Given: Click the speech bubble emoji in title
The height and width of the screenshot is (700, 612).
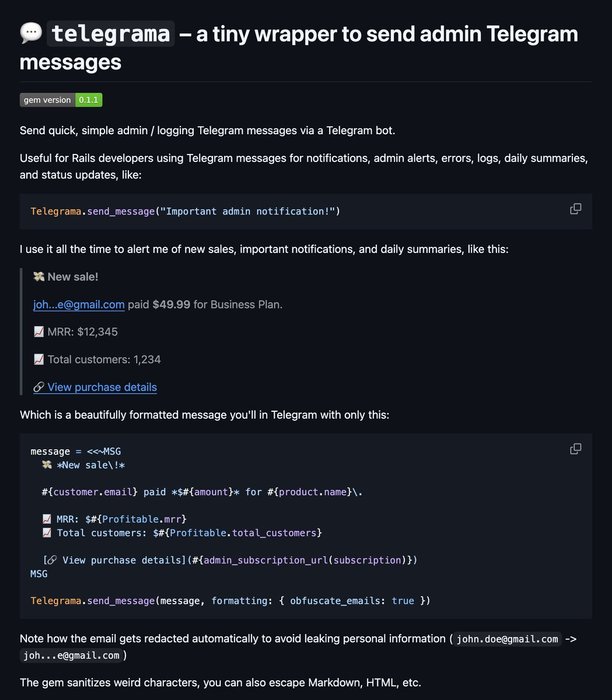Looking at the screenshot, I should point(31,33).
